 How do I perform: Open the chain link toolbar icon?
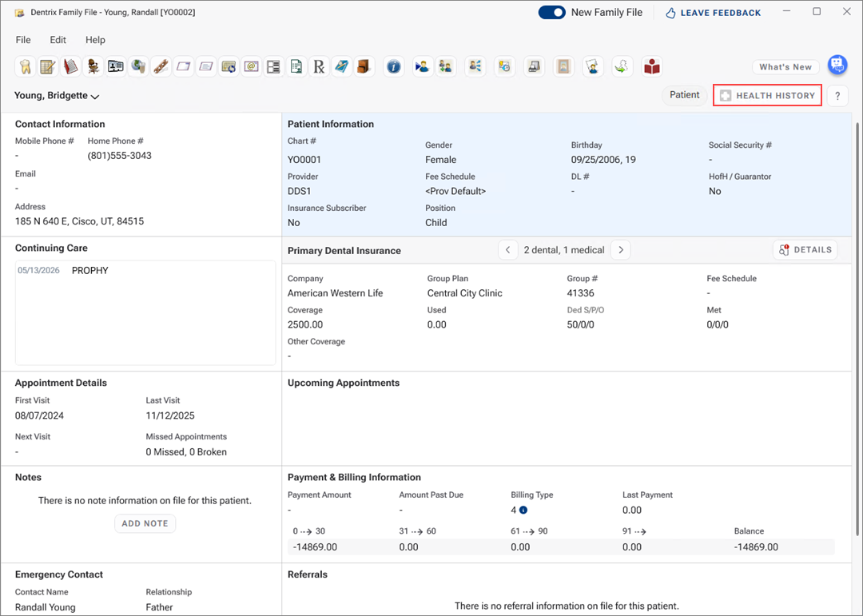pyautogui.click(x=161, y=67)
